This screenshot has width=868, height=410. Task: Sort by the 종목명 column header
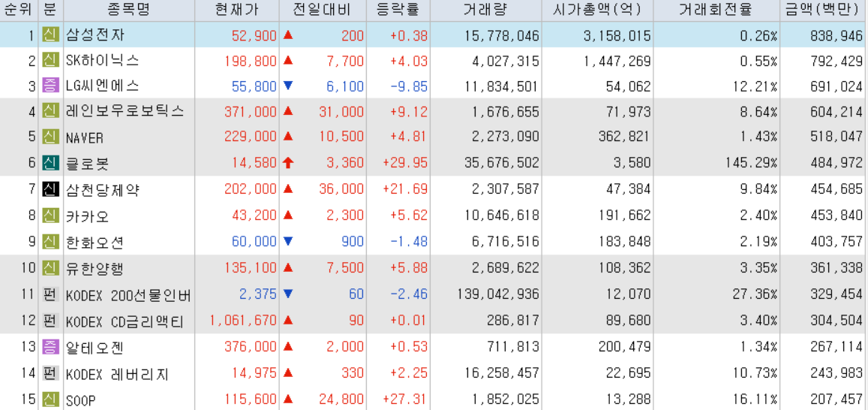(128, 10)
